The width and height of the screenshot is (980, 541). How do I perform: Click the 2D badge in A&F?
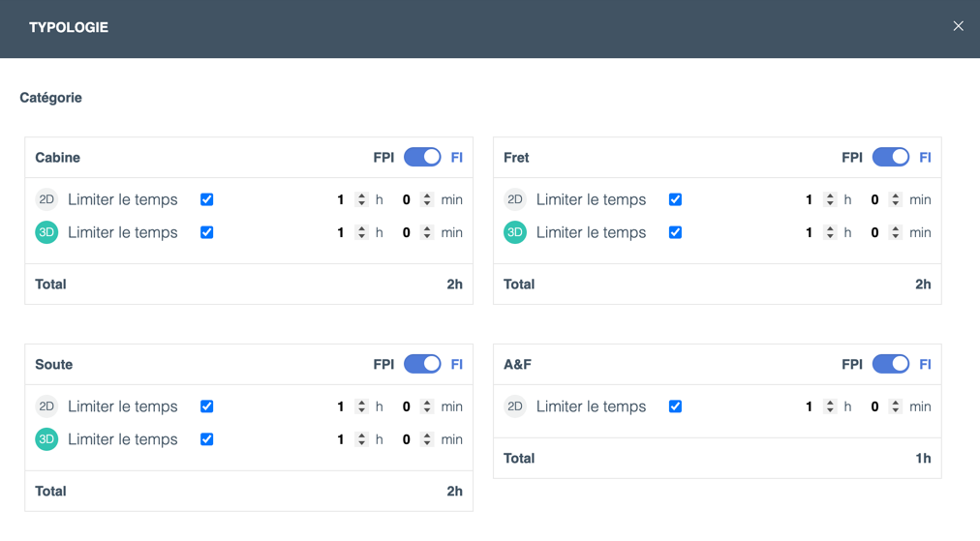coord(515,406)
